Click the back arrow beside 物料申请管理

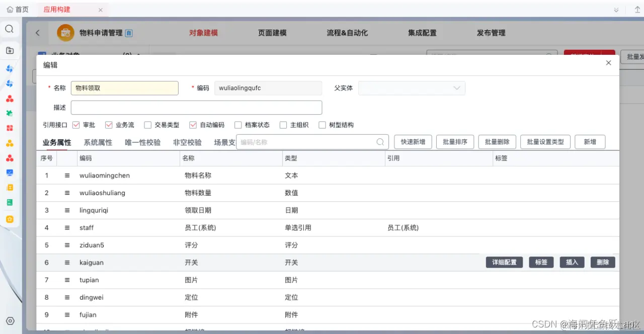tap(38, 33)
